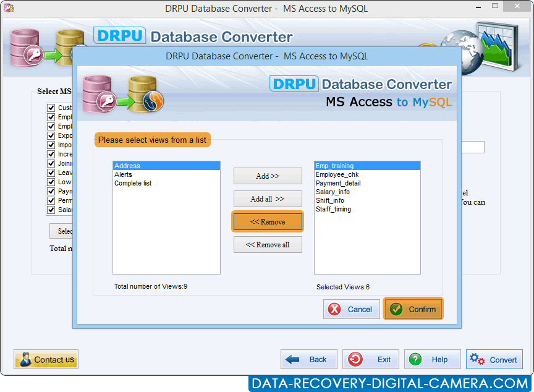
Task: Click the input field behind the dialog
Action: point(473,147)
